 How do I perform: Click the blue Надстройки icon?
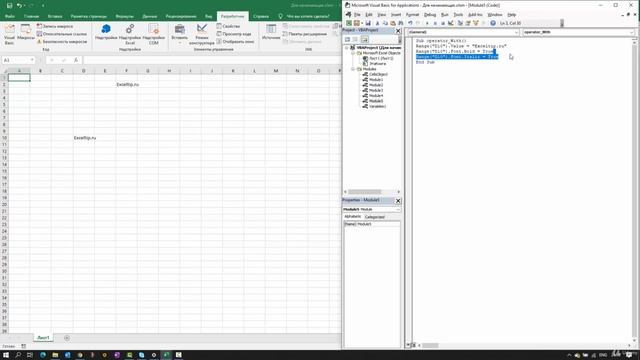[x=106, y=32]
